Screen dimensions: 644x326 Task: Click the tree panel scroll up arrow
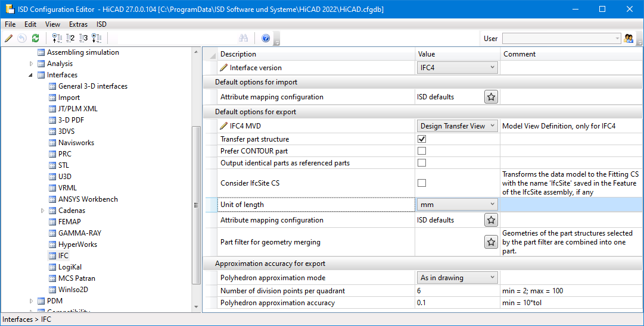[x=196, y=51]
